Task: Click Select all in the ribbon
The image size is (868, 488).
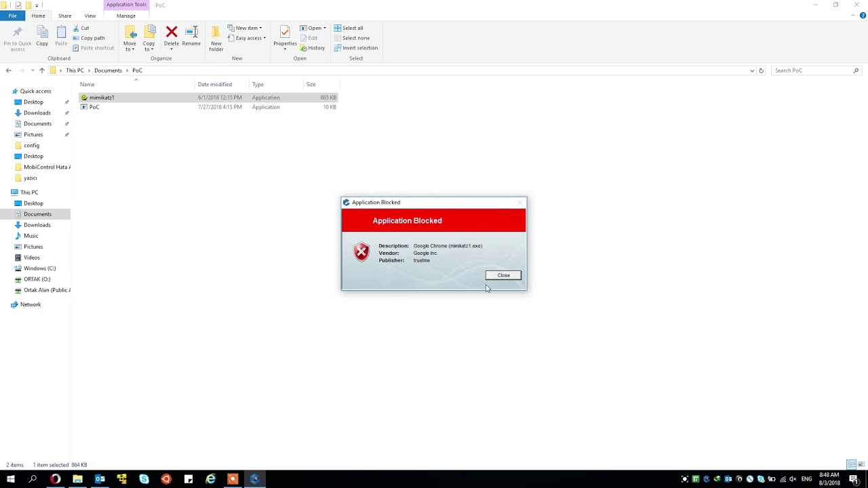Action: coord(349,28)
